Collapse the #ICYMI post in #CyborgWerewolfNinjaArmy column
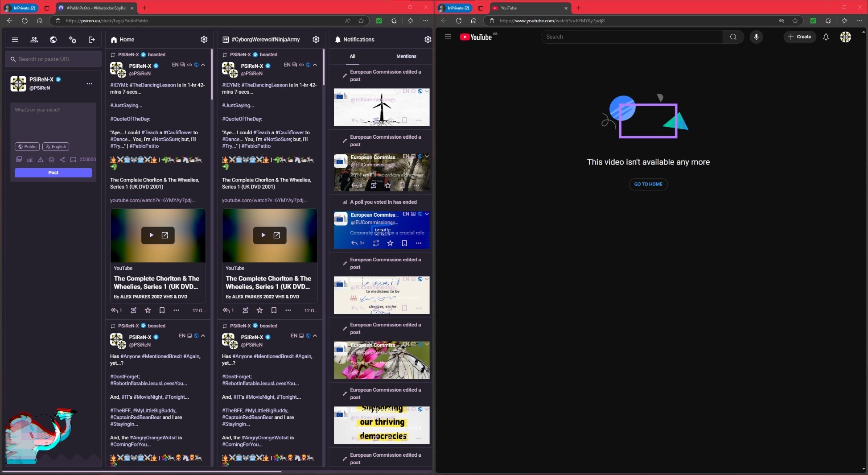 pyautogui.click(x=315, y=65)
